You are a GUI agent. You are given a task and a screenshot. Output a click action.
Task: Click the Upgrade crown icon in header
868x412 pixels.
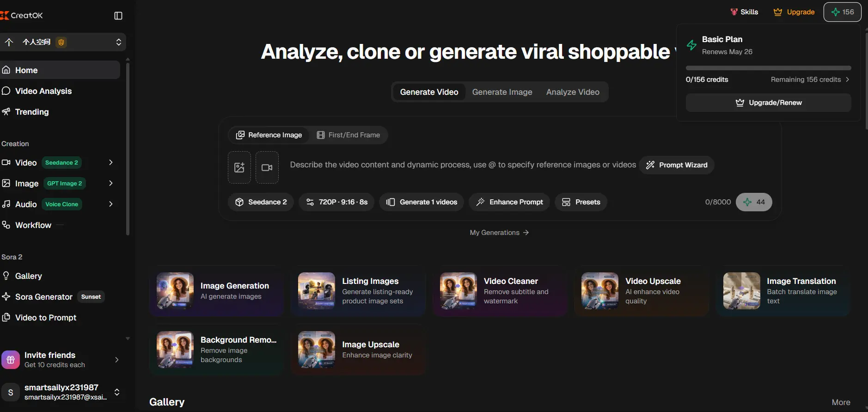[x=778, y=12]
